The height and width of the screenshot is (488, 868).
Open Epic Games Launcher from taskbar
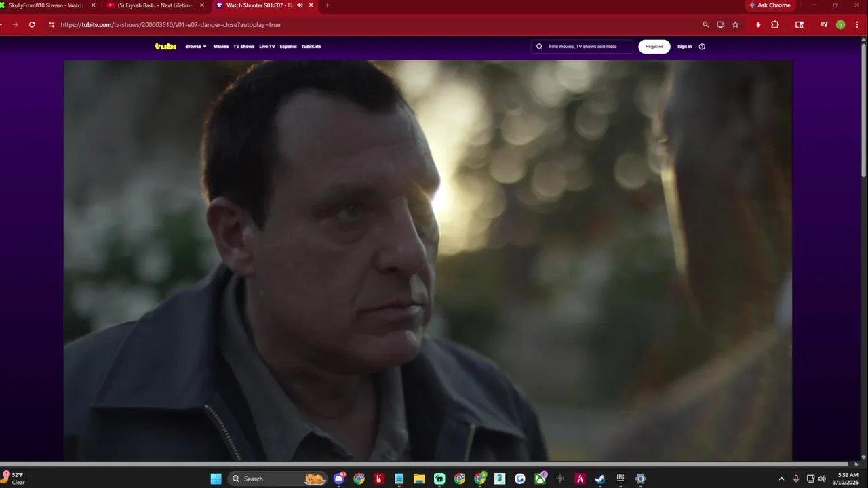(620, 479)
